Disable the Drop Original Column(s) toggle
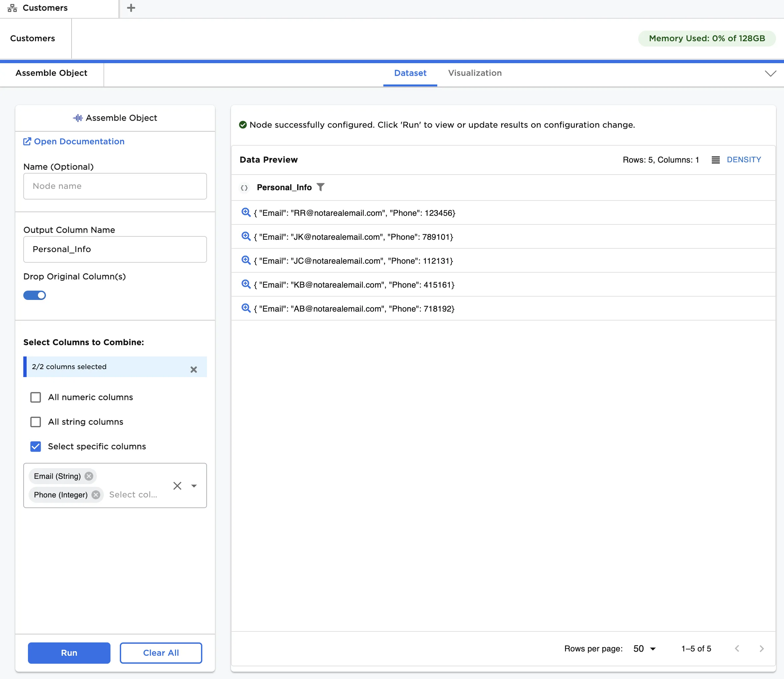 click(35, 295)
